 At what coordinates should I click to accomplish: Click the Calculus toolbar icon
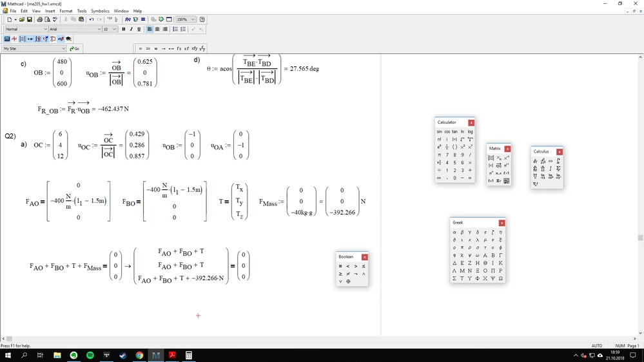38,39
